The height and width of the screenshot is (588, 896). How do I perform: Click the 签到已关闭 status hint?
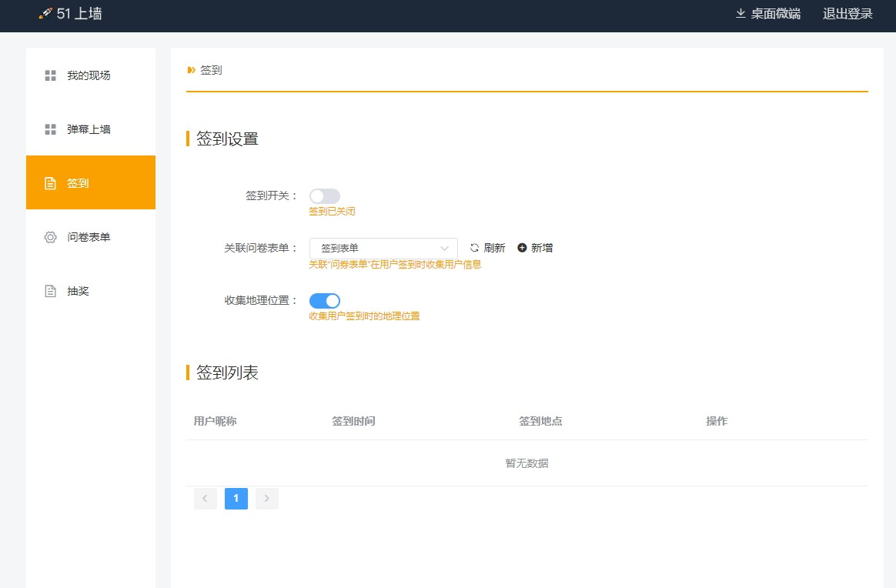332,212
